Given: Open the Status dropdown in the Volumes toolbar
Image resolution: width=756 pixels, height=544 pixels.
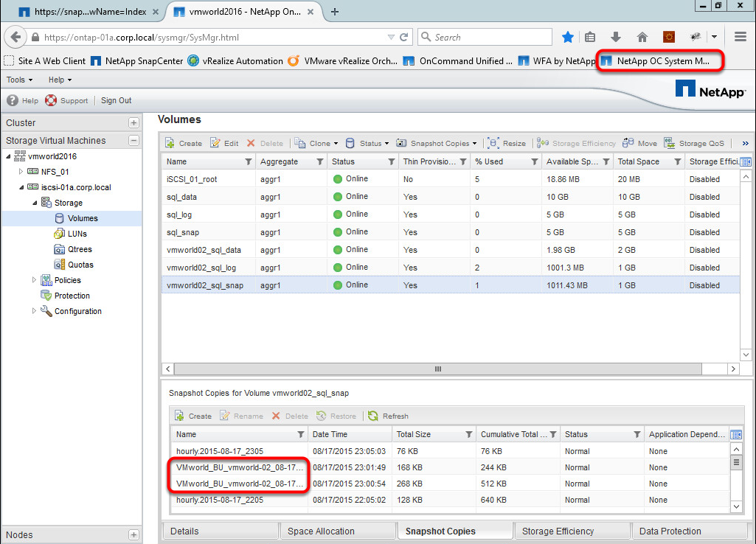Looking at the screenshot, I should pos(367,143).
